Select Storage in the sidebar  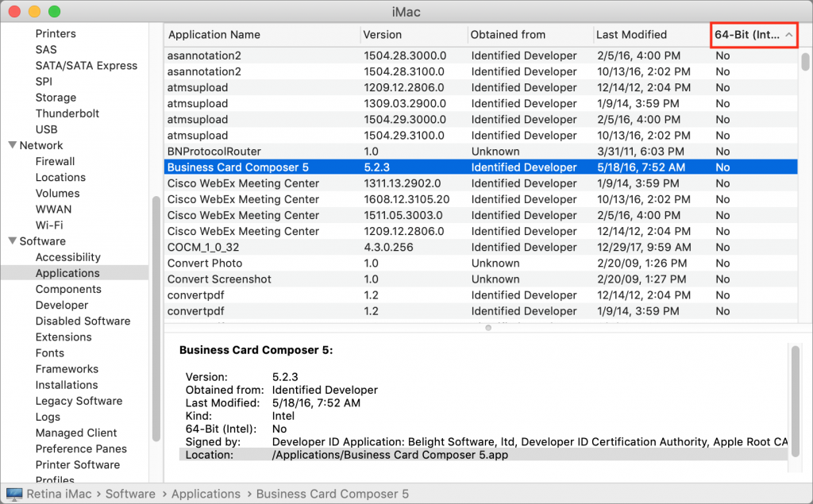coord(56,98)
